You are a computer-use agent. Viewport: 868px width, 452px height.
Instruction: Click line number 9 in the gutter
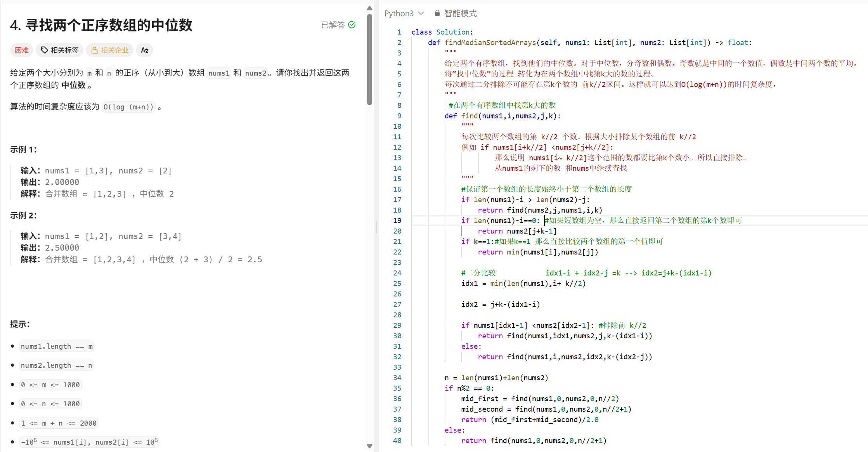click(x=399, y=116)
